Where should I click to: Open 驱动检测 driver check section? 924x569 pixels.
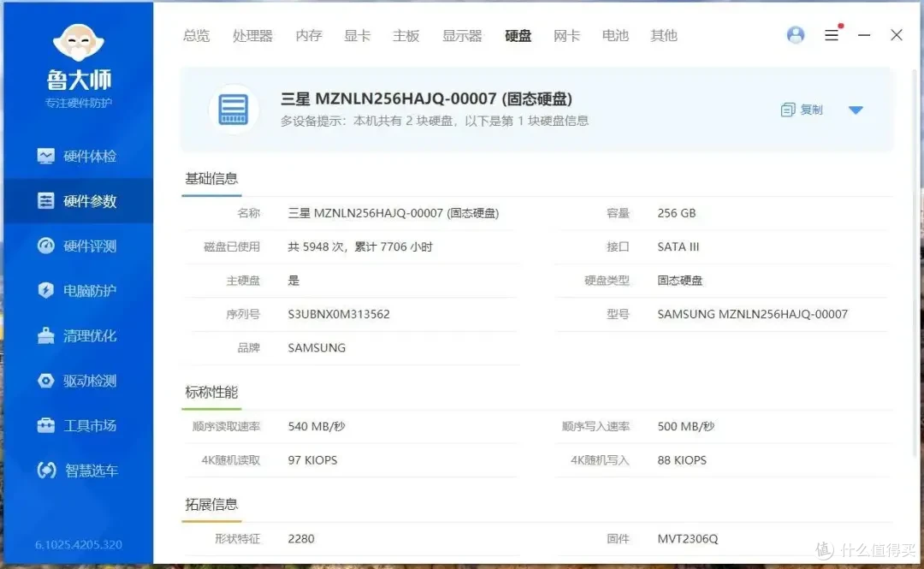coord(77,381)
